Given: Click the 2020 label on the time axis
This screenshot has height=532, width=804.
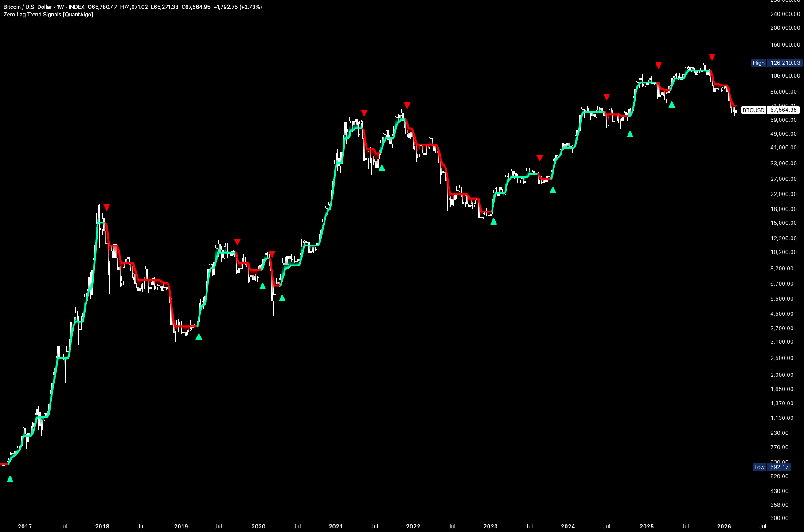Looking at the screenshot, I should (258, 527).
